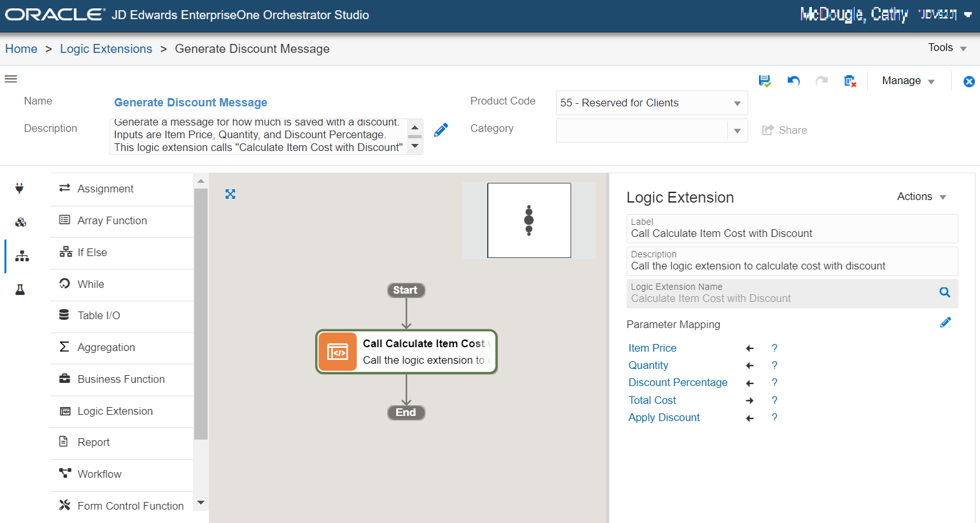Open the Actions dropdown menu

pos(921,197)
